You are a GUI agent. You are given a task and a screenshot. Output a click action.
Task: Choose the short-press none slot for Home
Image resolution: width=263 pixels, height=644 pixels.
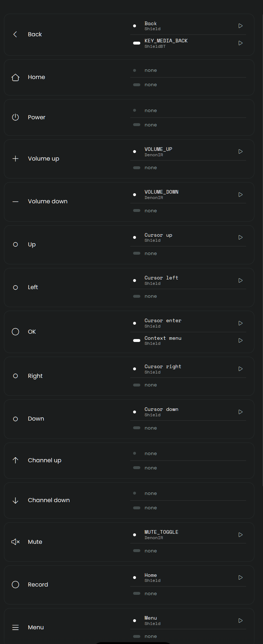151,70
